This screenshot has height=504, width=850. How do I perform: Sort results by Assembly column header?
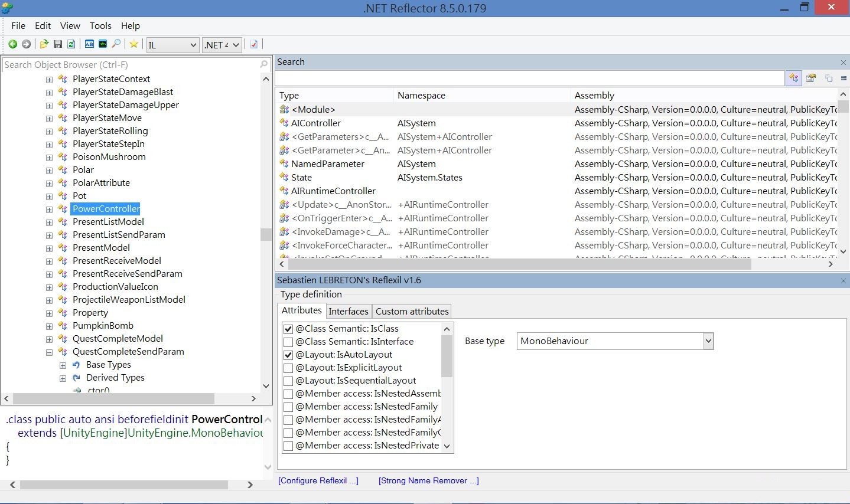pyautogui.click(x=704, y=95)
